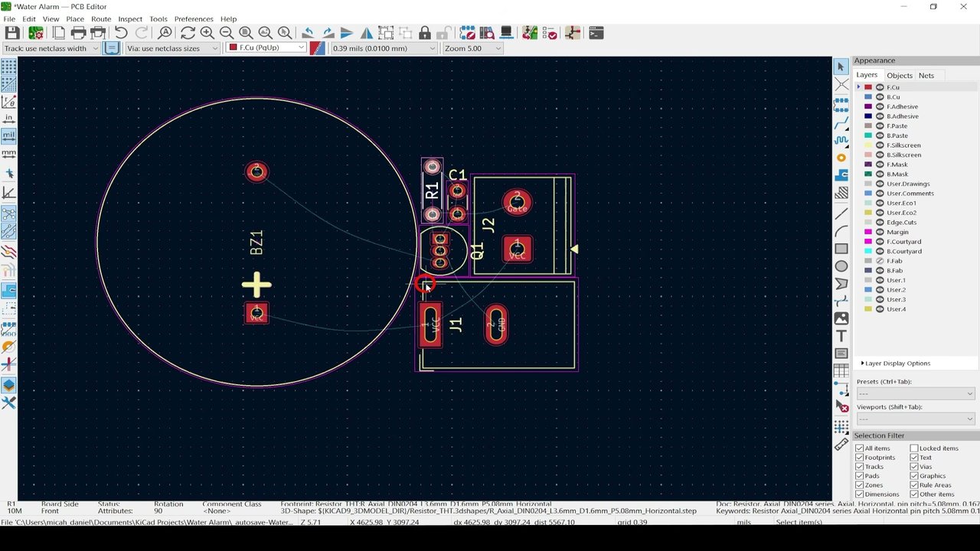980x551 pixels.
Task: Open the Presets dropdown
Action: (x=915, y=393)
